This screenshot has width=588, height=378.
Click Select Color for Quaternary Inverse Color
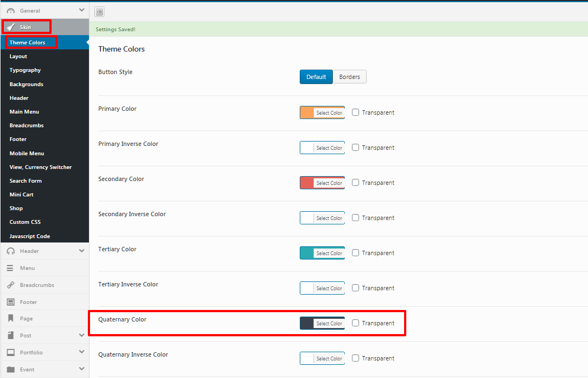click(329, 358)
